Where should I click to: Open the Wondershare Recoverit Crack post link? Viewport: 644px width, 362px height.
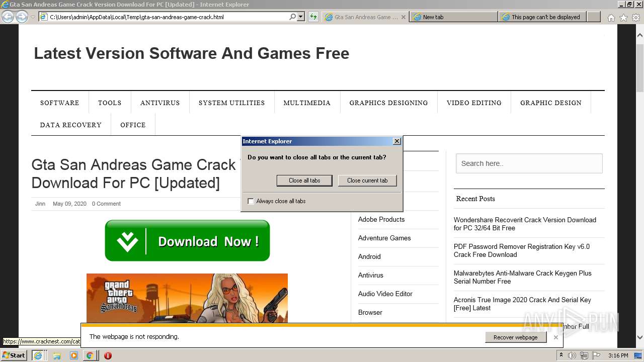tap(525, 224)
